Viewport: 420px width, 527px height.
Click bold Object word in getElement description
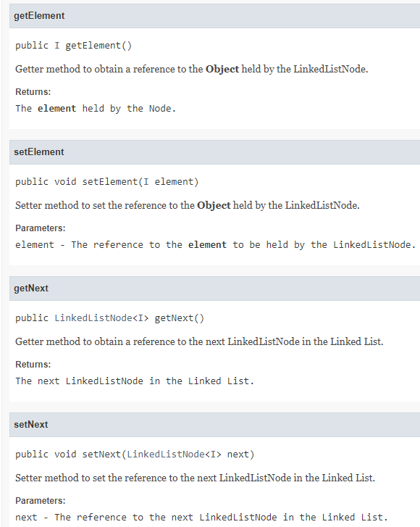pos(222,69)
